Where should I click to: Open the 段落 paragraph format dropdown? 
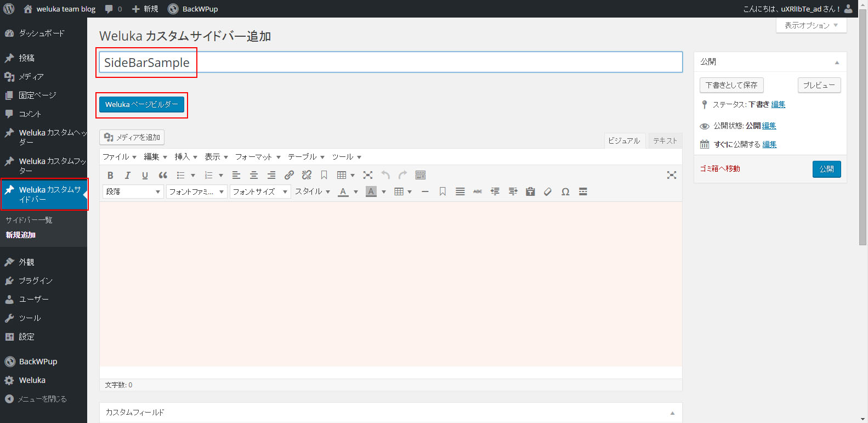point(133,191)
